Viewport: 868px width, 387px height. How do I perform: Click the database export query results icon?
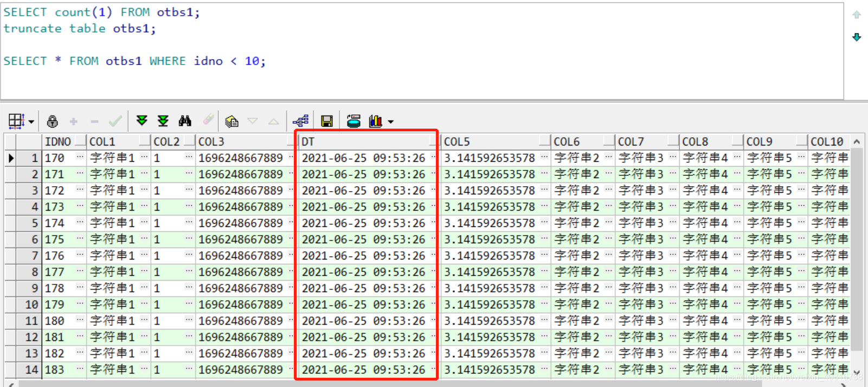coord(353,121)
